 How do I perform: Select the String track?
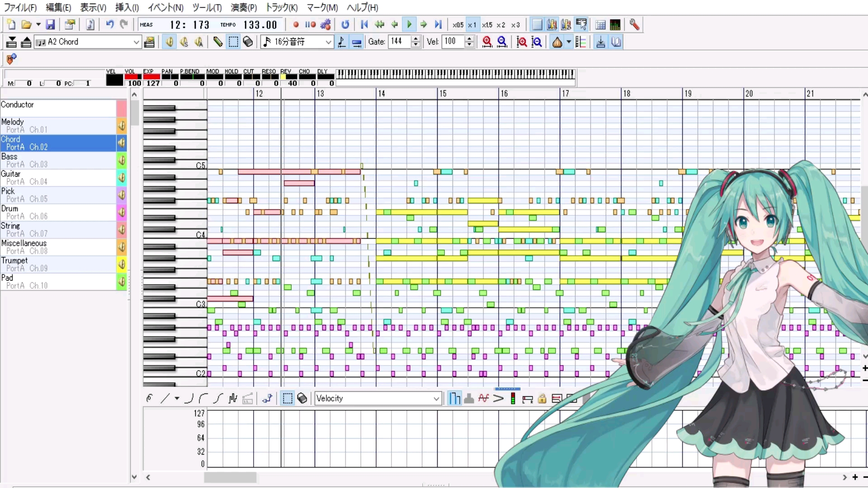(x=58, y=230)
